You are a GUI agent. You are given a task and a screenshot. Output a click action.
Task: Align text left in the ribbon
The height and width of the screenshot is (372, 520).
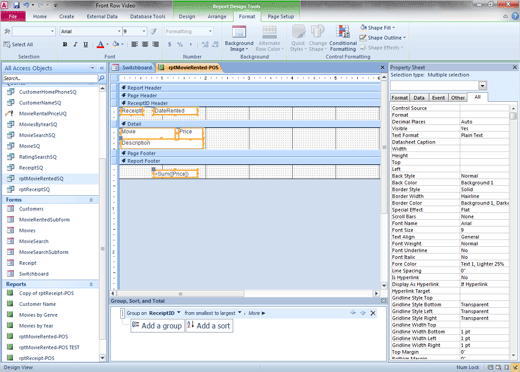[135, 44]
